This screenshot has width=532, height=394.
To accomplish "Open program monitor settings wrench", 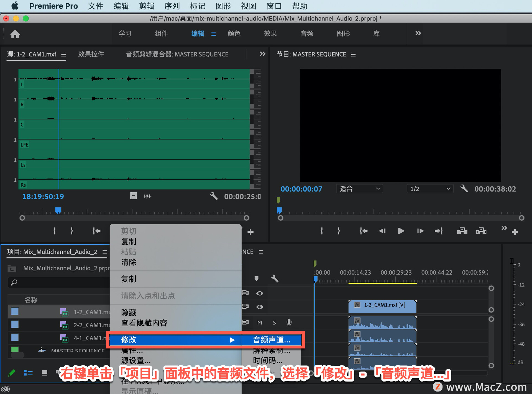I will pos(464,189).
